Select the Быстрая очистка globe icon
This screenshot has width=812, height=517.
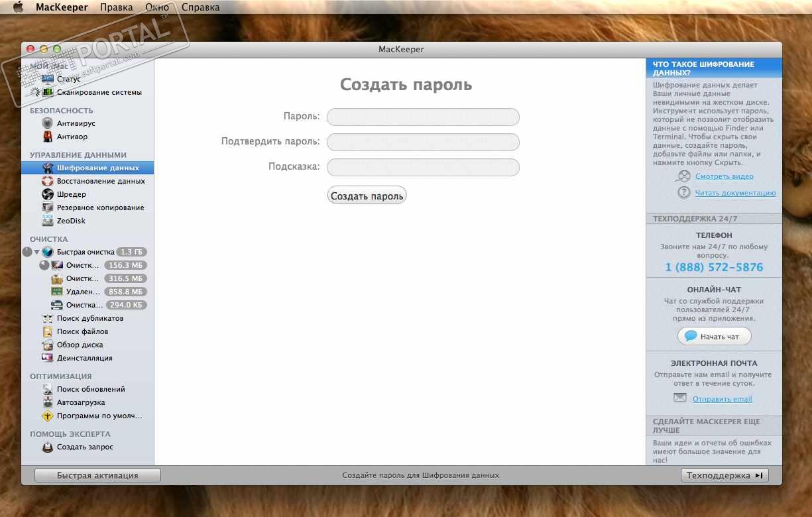click(x=48, y=252)
